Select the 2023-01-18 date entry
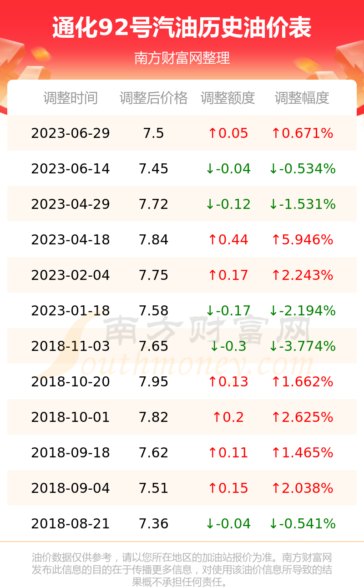 pyautogui.click(x=71, y=311)
